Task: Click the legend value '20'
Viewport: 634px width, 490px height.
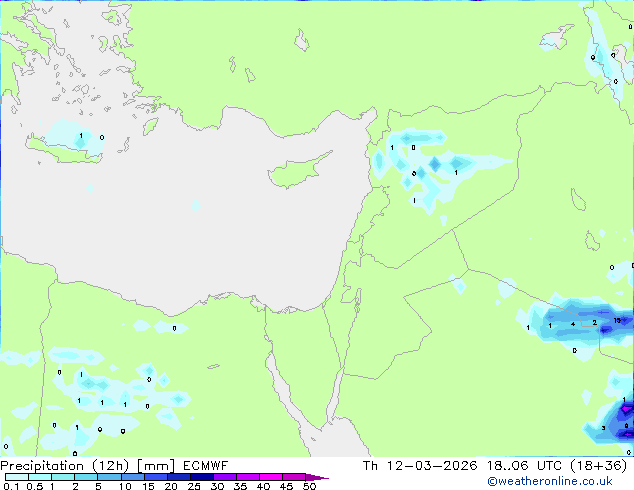Action: pos(171,486)
